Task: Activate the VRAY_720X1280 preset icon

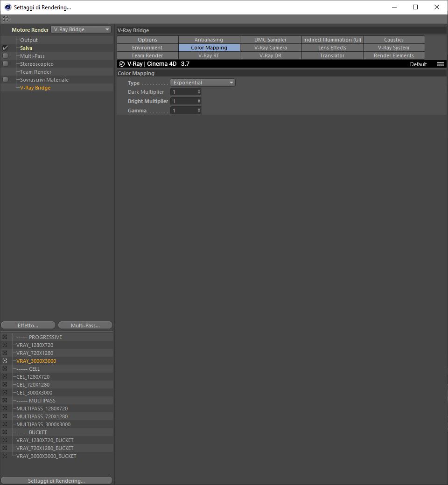Action: point(5,353)
